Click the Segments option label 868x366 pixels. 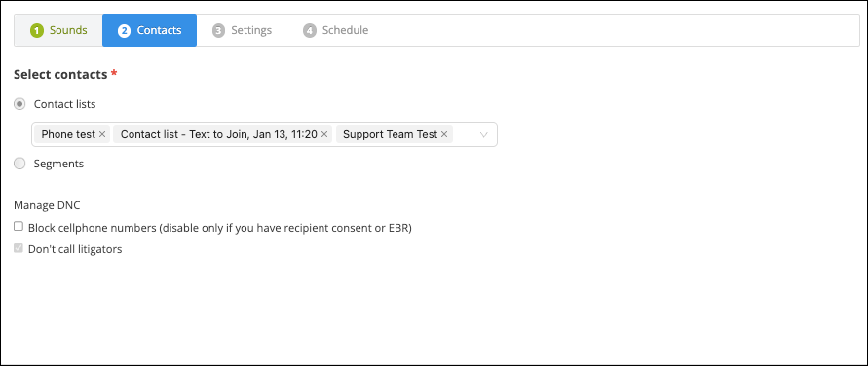[x=58, y=164]
